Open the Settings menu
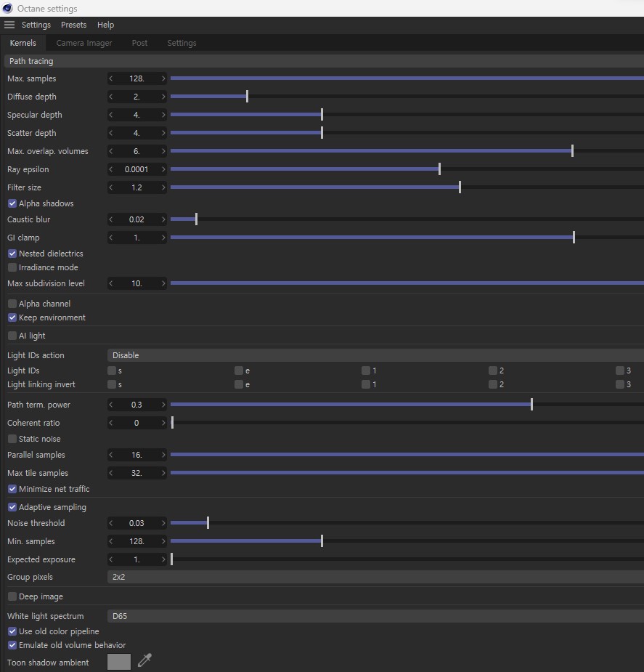The height and width of the screenshot is (672, 644). click(36, 25)
